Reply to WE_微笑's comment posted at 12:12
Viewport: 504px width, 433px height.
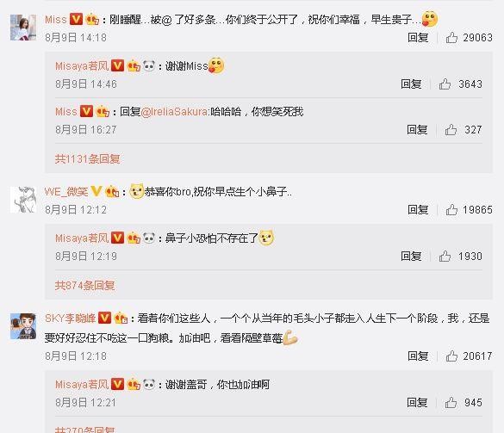point(418,210)
